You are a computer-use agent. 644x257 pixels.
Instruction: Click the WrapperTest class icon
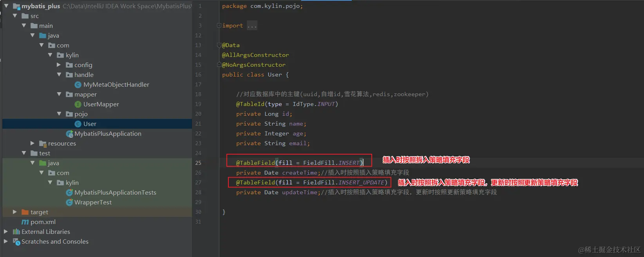pos(69,202)
